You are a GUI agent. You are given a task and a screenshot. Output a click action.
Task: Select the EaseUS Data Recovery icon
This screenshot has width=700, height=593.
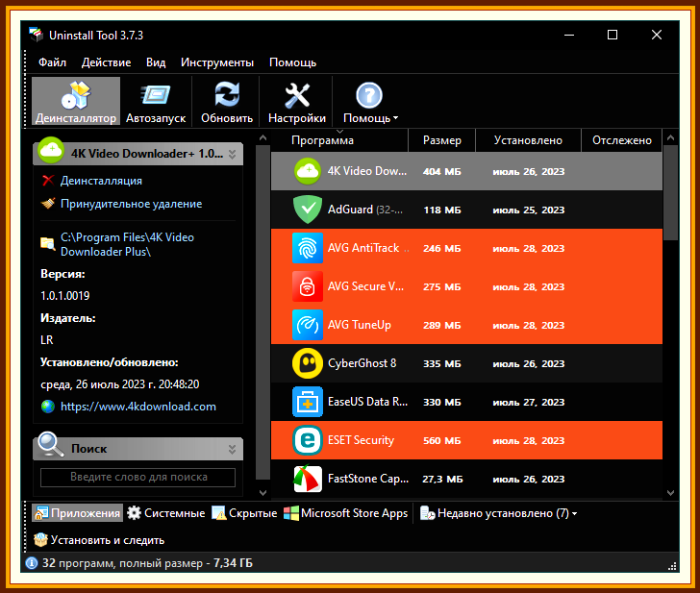point(308,402)
